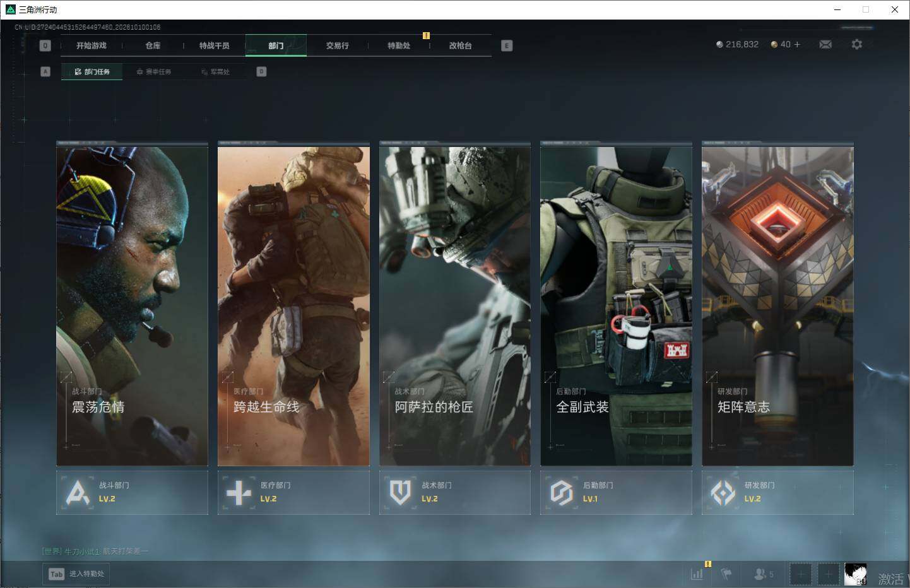The width and height of the screenshot is (910, 588).
Task: Click the 世界 chat message line
Action: coord(95,551)
